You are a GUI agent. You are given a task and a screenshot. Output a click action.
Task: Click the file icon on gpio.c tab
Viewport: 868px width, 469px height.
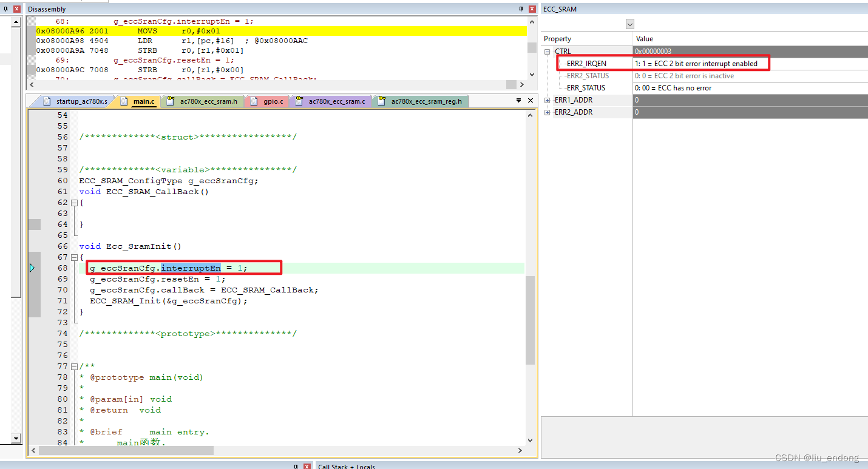tap(254, 101)
